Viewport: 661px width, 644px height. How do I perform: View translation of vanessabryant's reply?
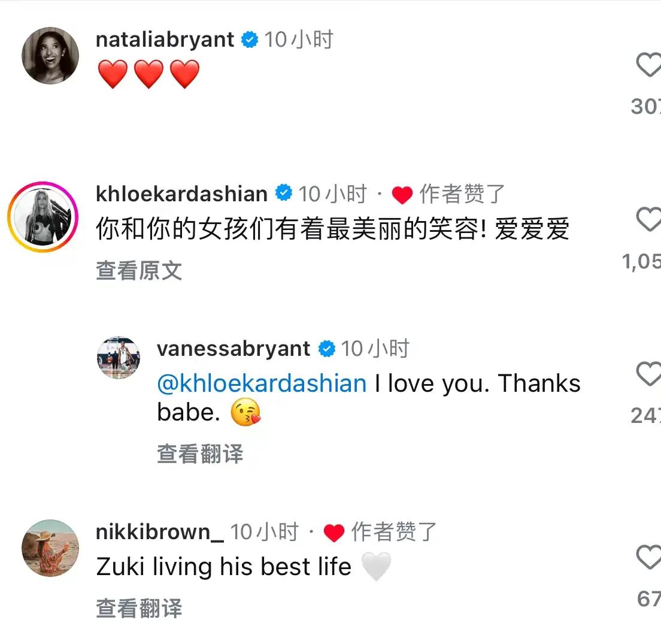200,453
